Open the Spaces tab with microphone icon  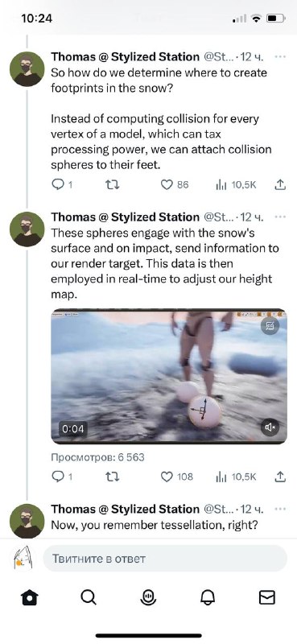[148, 597]
